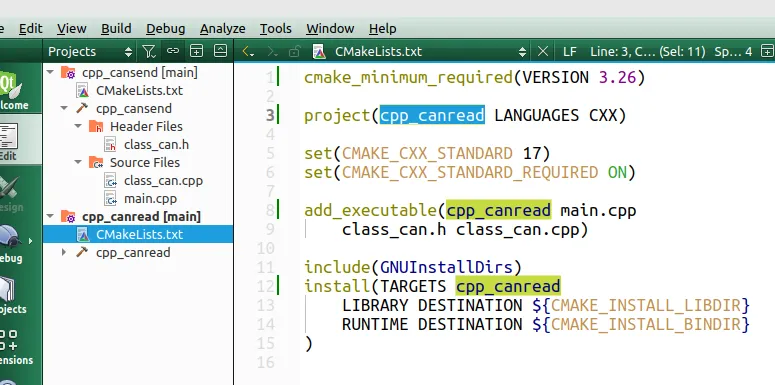
Task: Click the split sidebar plus icon
Action: 196,51
